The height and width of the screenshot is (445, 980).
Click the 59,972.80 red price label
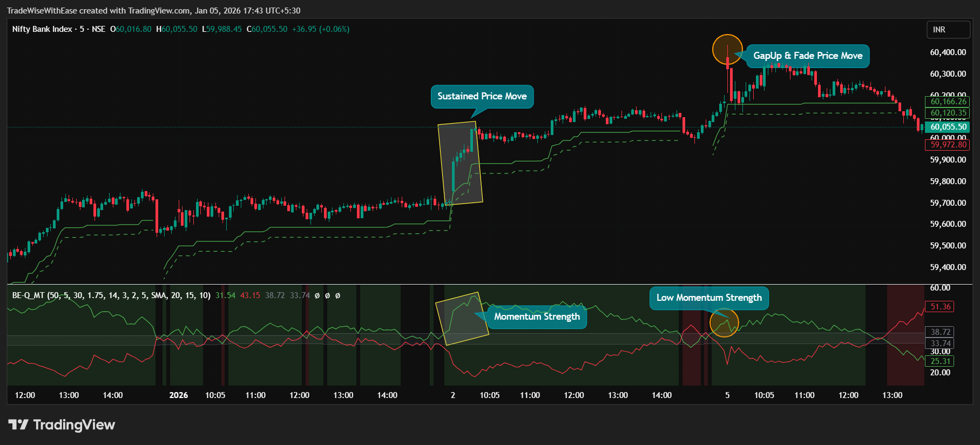[x=948, y=145]
